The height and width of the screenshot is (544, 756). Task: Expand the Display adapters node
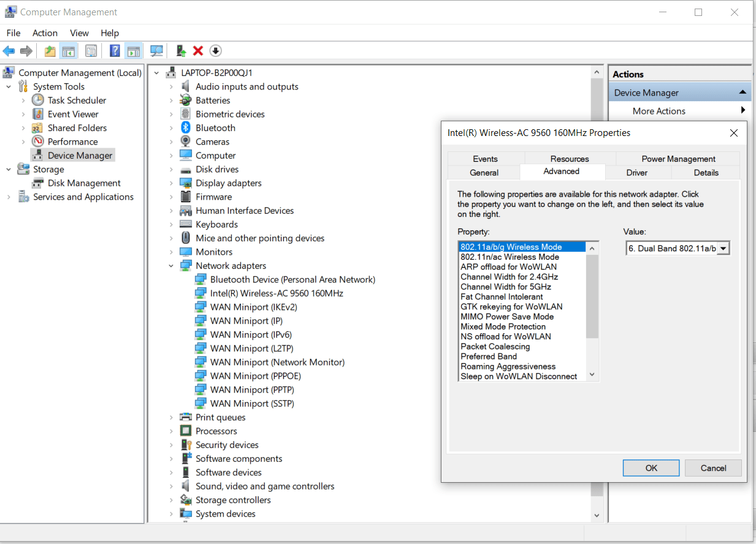pos(172,183)
